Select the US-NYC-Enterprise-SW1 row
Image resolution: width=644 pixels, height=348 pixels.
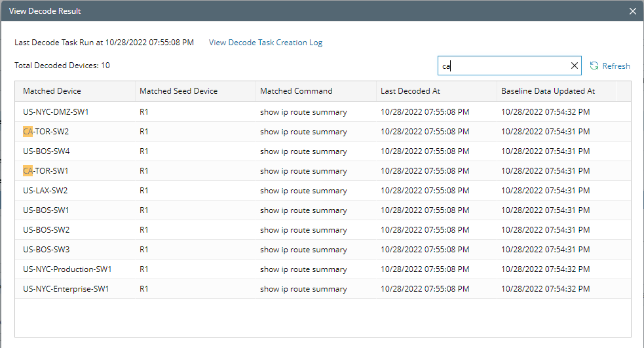point(323,289)
